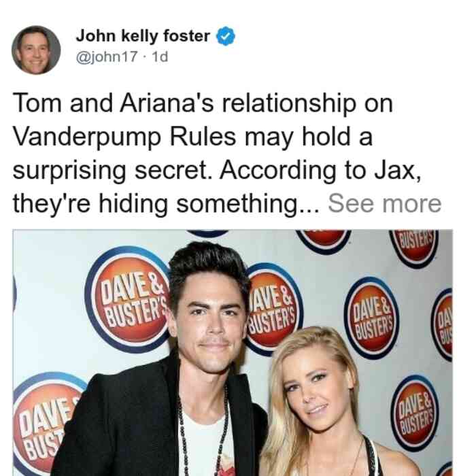Image resolution: width=476 pixels, height=476 pixels.
Task: Select the 'Vanderpump Rules' words in post
Action: (x=124, y=137)
